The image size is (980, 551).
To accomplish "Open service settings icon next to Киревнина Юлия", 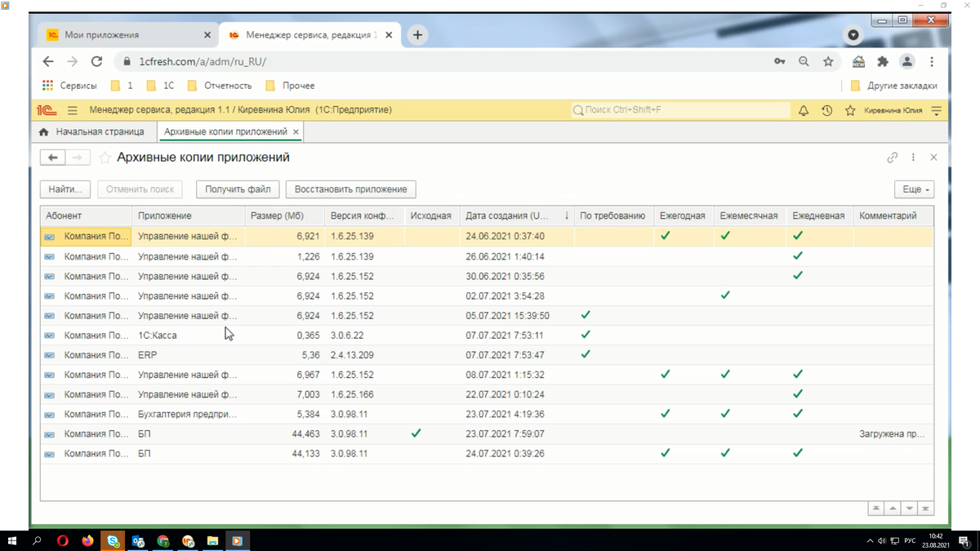I will pyautogui.click(x=937, y=110).
